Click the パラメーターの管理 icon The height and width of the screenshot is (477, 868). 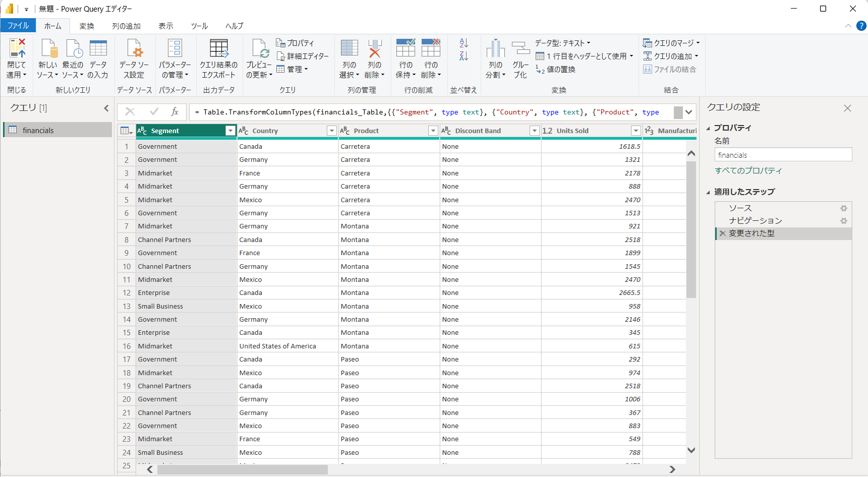[x=175, y=48]
